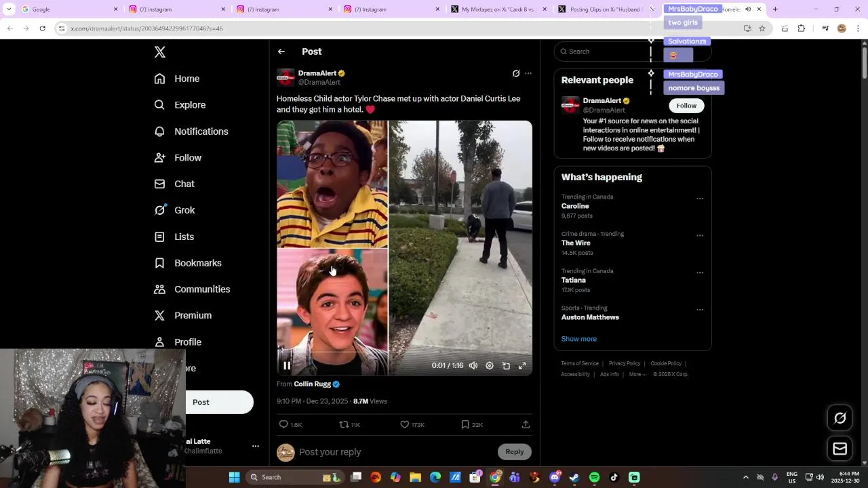The height and width of the screenshot is (488, 868).
Task: Mute the active tab's audio icon
Action: (x=748, y=9)
